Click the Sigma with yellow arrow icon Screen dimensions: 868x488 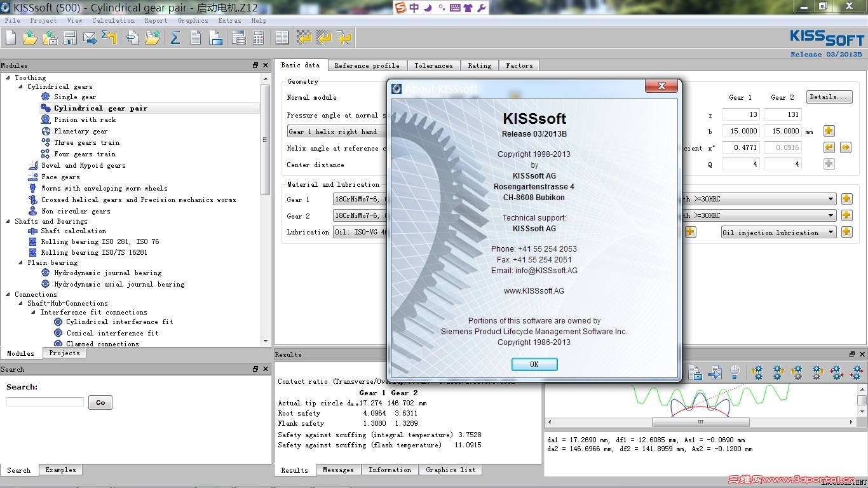coord(109,38)
